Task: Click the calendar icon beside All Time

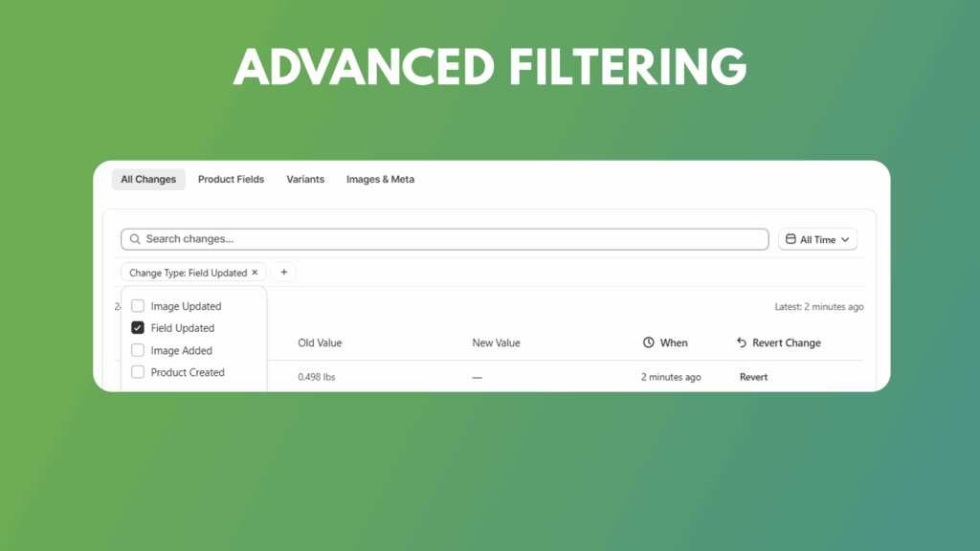Action: [791, 239]
